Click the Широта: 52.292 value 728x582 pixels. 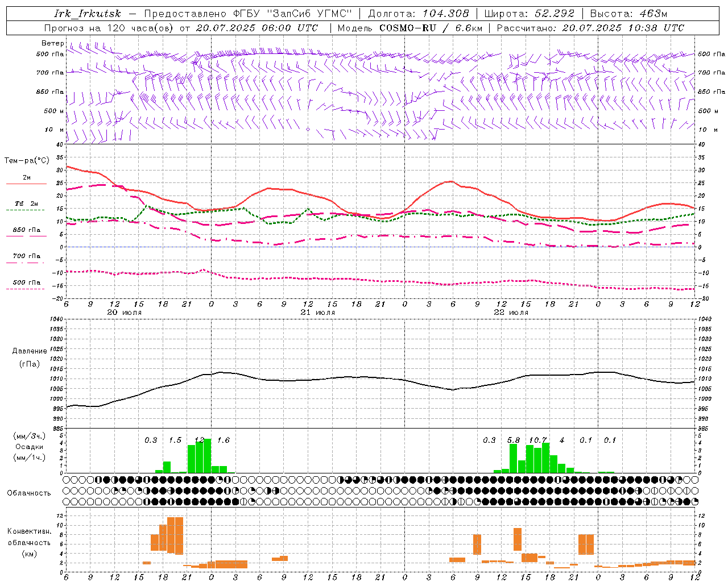530,14
